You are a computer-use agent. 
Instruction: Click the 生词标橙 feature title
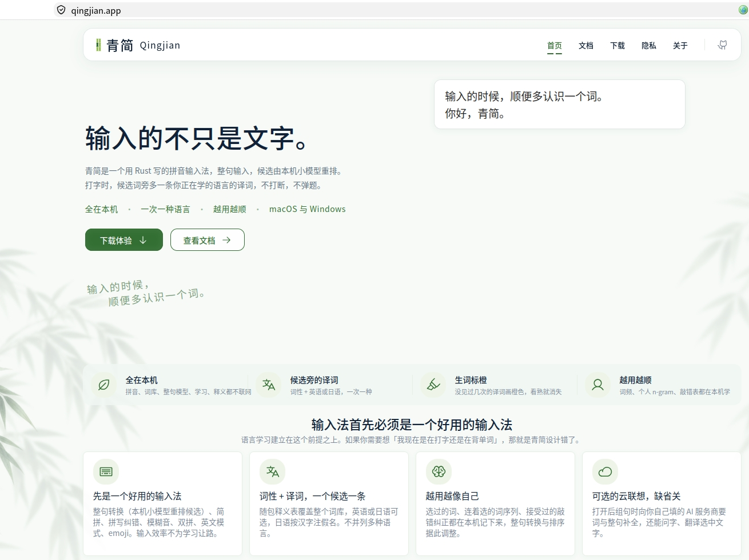coord(471,380)
